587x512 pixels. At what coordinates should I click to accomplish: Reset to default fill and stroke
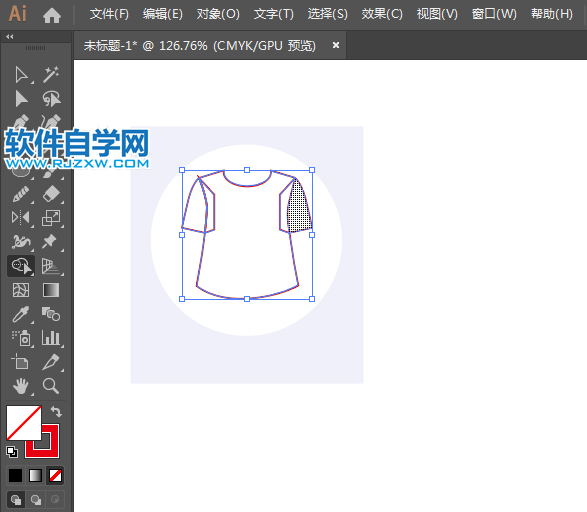click(x=12, y=452)
